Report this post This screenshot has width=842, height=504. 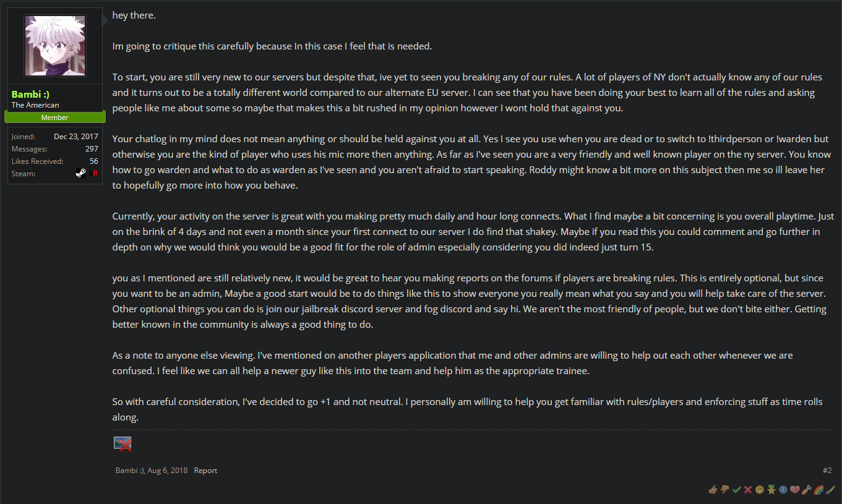[x=205, y=471]
